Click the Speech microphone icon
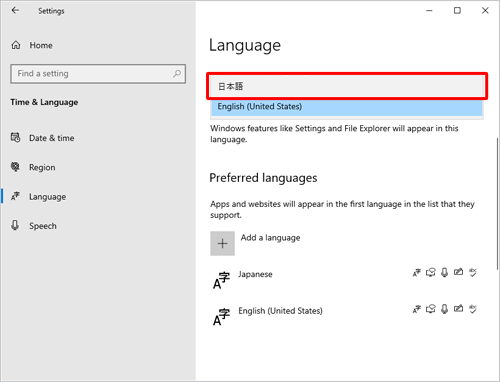This screenshot has height=382, width=500. (15, 225)
